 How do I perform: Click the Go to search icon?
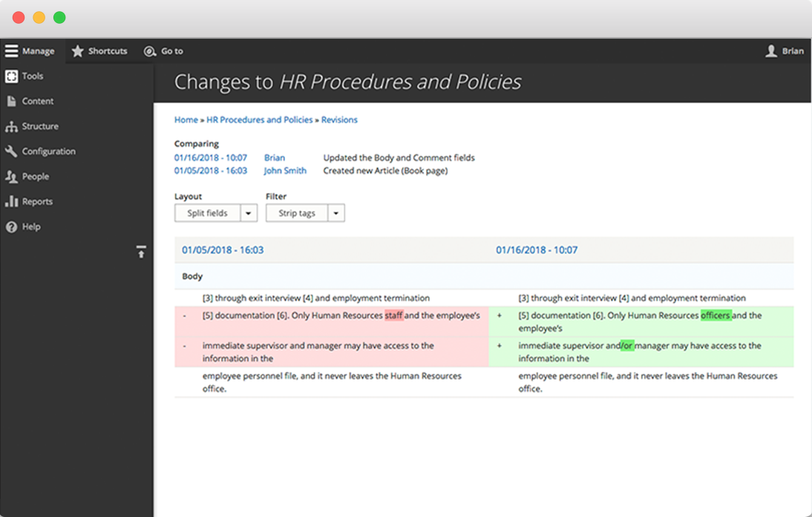point(150,51)
